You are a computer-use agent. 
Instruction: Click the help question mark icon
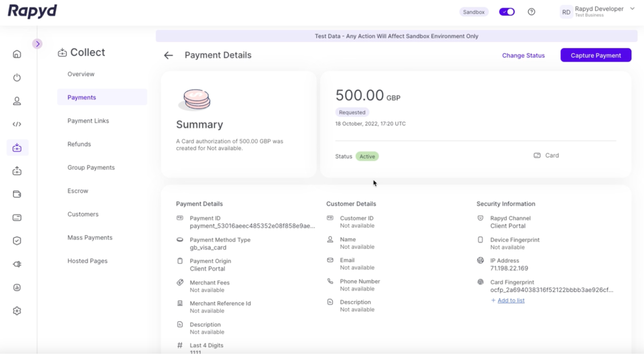pos(531,12)
